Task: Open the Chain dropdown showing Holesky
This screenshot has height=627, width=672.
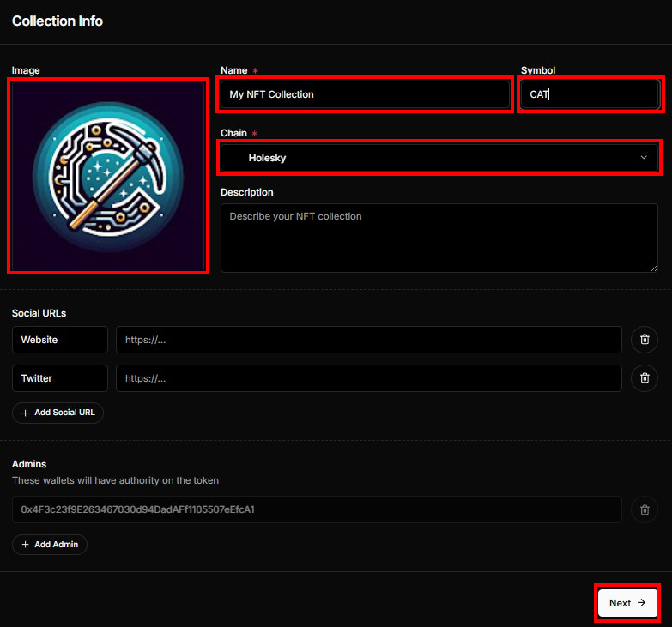Action: coord(438,158)
